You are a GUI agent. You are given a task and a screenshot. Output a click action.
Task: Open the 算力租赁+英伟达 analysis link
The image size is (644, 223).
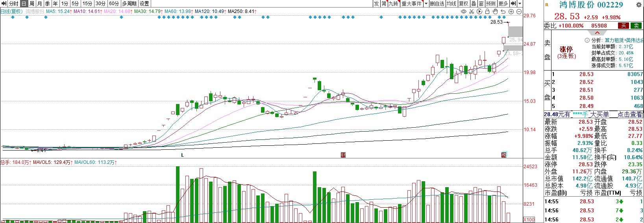pos(624,40)
